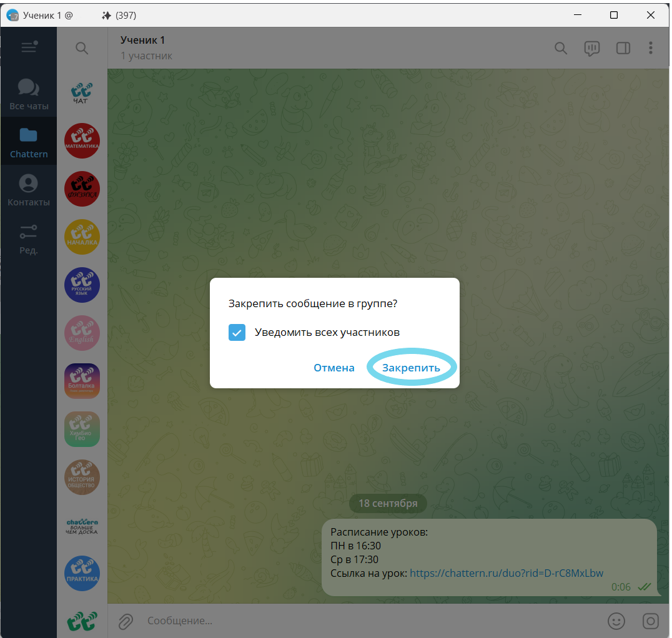The width and height of the screenshot is (672, 638).
Task: Open the emoji smiley picker
Action: [x=616, y=621]
